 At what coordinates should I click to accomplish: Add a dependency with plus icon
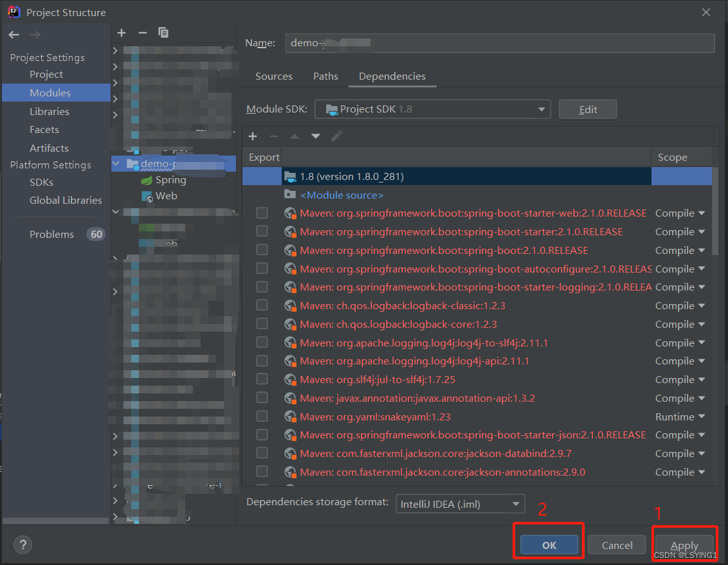(253, 136)
